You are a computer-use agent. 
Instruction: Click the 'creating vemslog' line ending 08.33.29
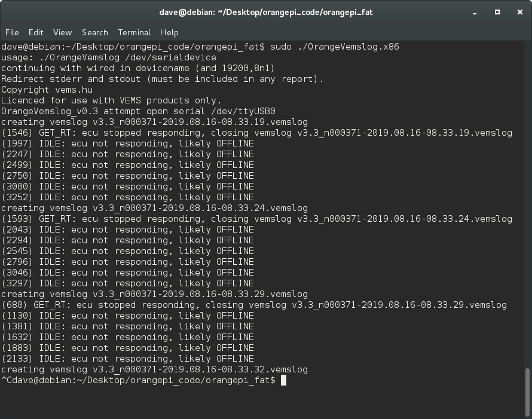[154, 295]
